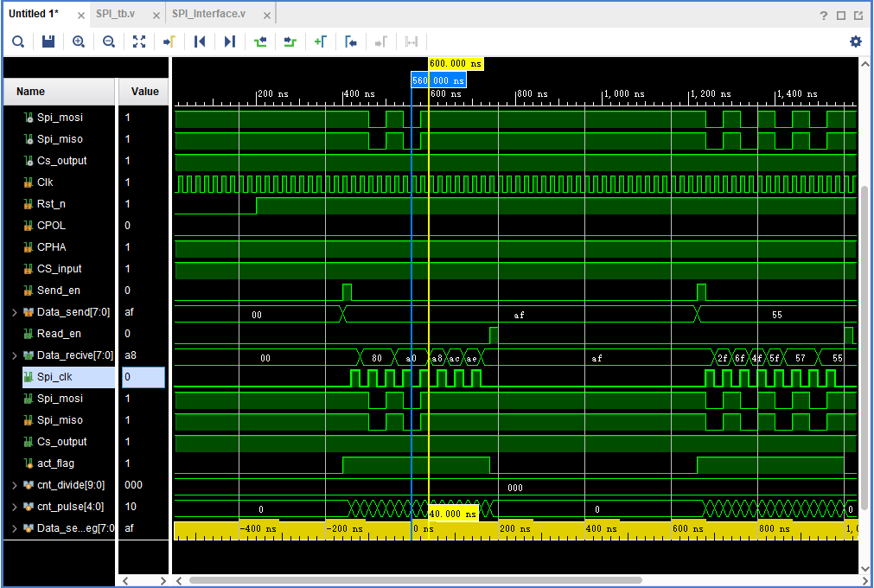Screen dimensions: 874x588
Task: Open help question mark icon
Action: tap(824, 16)
